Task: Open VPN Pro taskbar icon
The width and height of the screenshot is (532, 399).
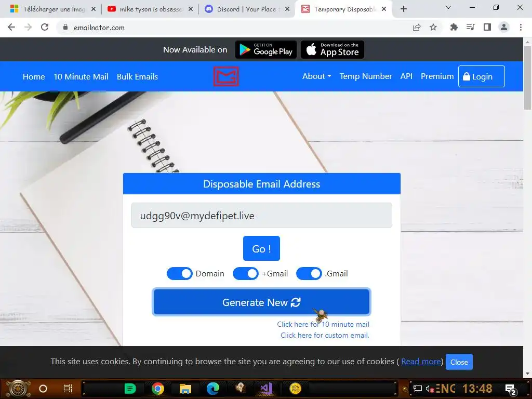Action: tap(295, 389)
